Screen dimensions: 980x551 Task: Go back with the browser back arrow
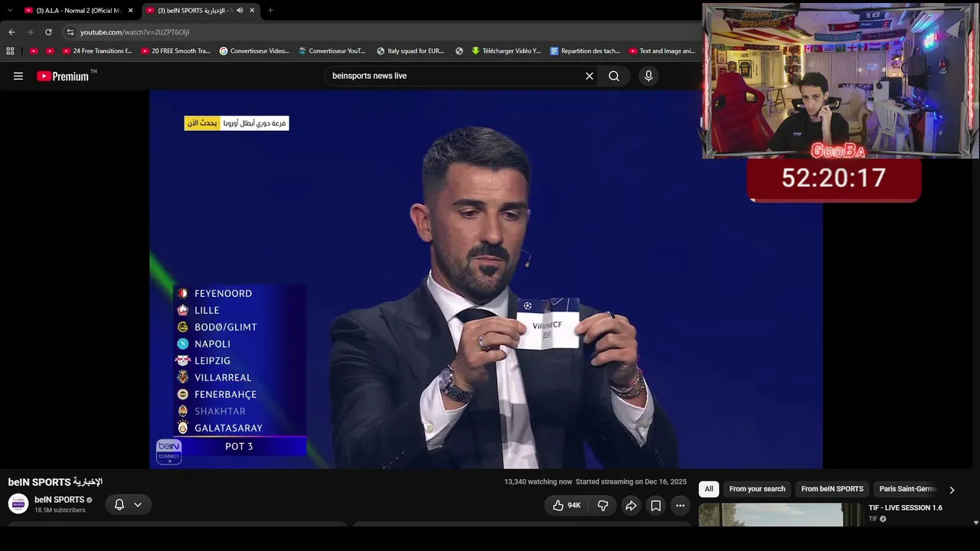tap(11, 32)
